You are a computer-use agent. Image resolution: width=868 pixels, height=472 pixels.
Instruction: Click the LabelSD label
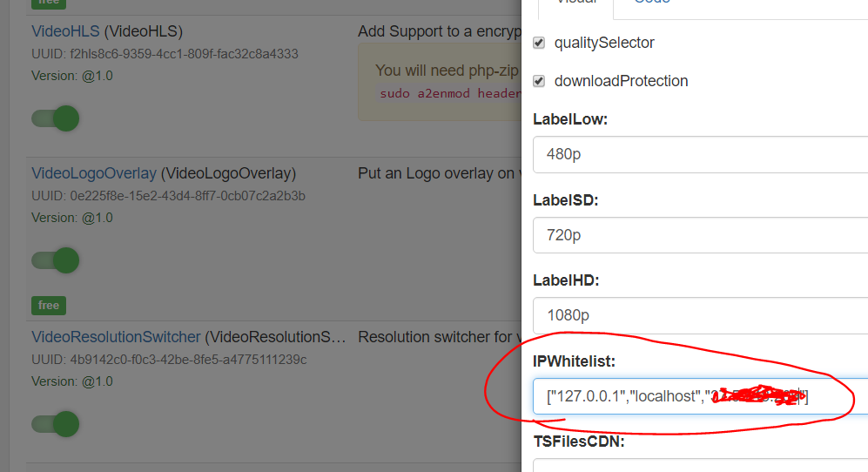[x=566, y=200]
